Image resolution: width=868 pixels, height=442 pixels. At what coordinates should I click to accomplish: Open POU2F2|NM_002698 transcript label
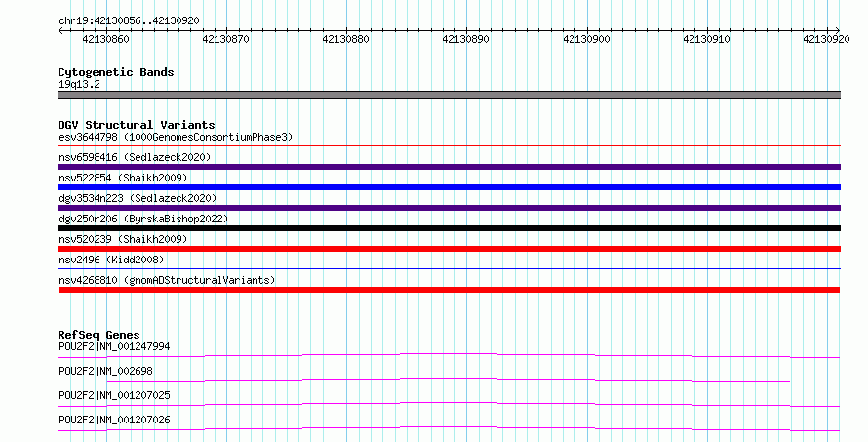(105, 371)
